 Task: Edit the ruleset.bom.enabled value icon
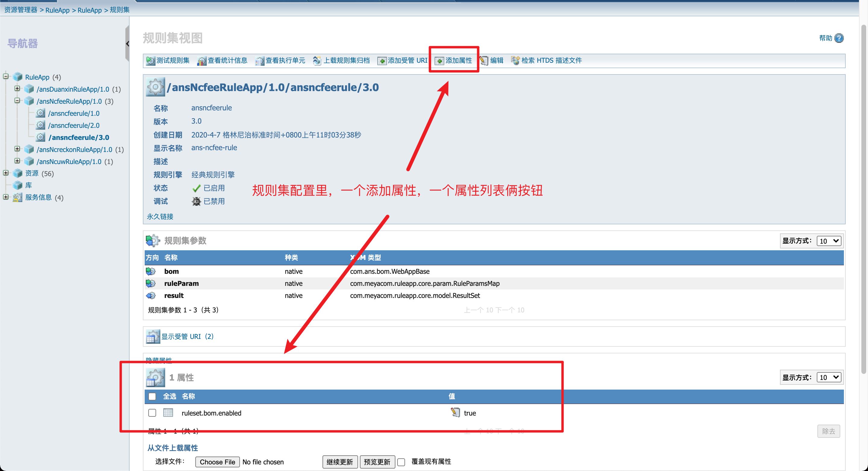(x=455, y=412)
